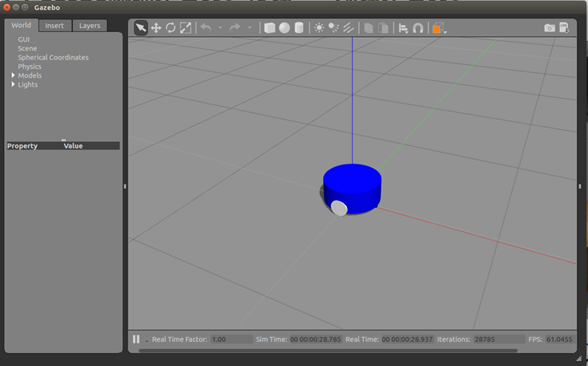Click the Lights label
The image size is (588, 366).
(x=28, y=84)
